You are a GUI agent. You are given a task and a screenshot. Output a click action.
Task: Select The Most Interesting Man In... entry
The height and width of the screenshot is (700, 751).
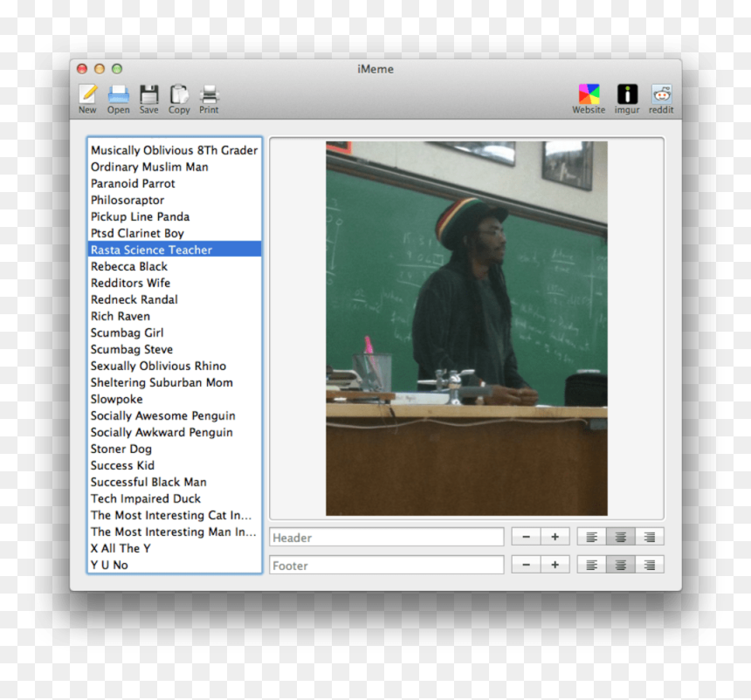[175, 532]
